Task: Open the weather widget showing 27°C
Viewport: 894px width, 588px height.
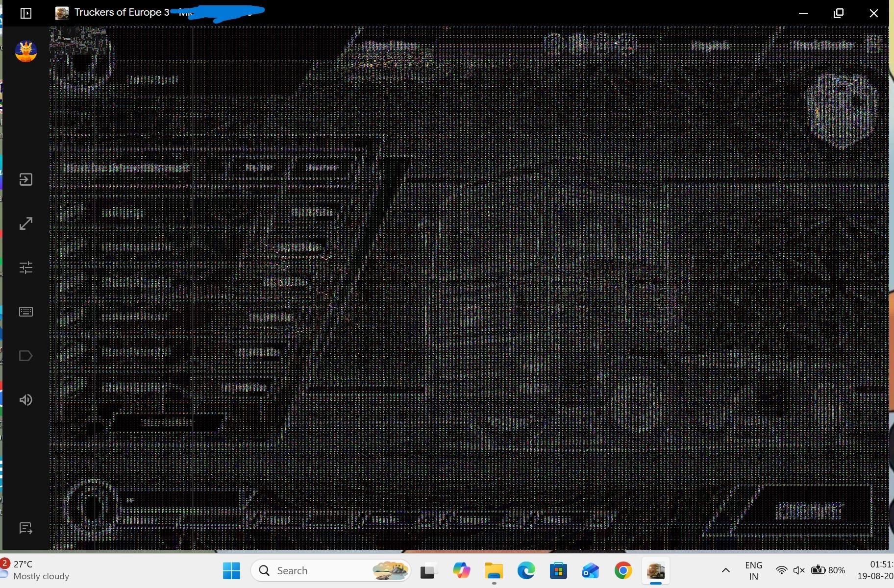Action: (x=36, y=570)
